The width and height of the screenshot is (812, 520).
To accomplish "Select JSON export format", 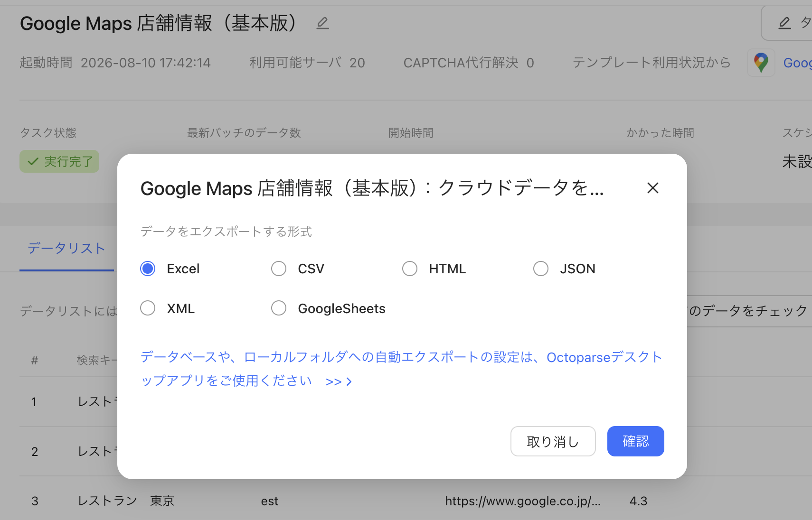I will click(541, 269).
